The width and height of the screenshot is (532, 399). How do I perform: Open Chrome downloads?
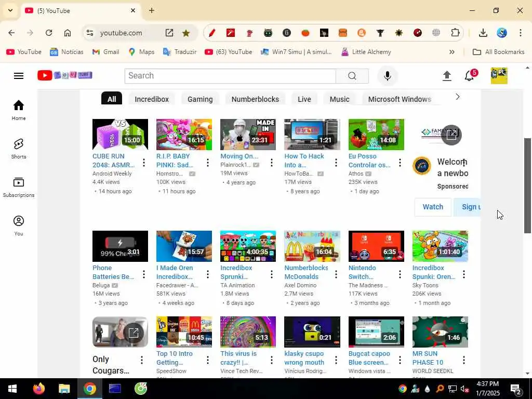coord(483,33)
